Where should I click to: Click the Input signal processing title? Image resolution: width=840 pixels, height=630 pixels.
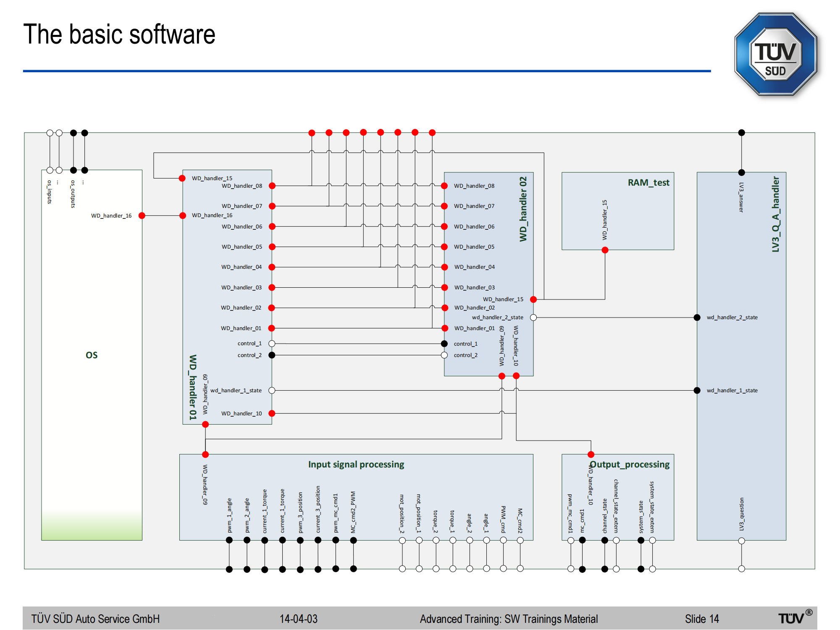pos(356,464)
